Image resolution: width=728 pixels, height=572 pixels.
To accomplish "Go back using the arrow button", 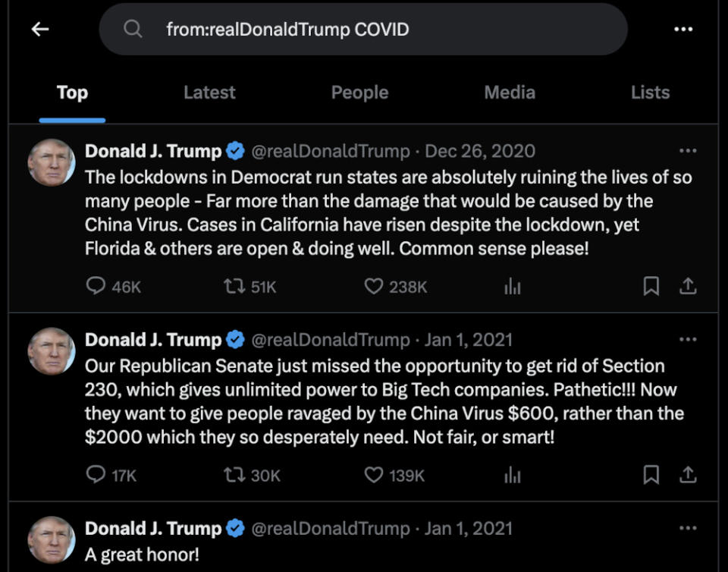I will click(38, 29).
